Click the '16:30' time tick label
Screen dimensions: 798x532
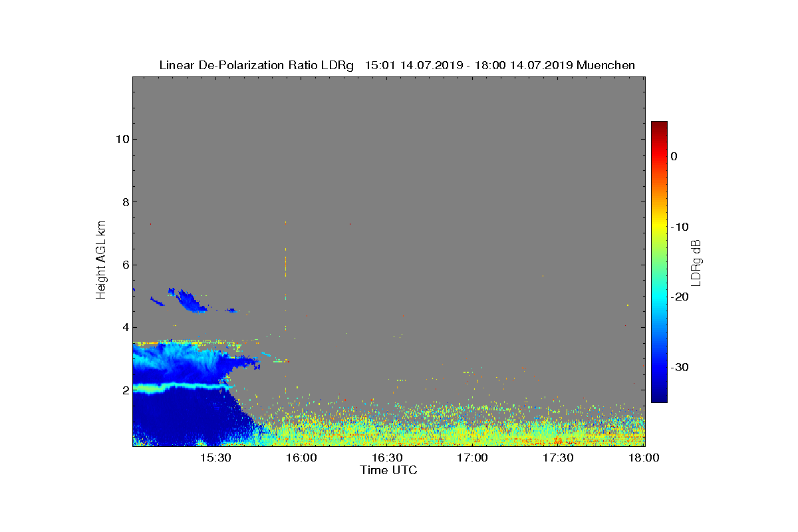coord(387,458)
